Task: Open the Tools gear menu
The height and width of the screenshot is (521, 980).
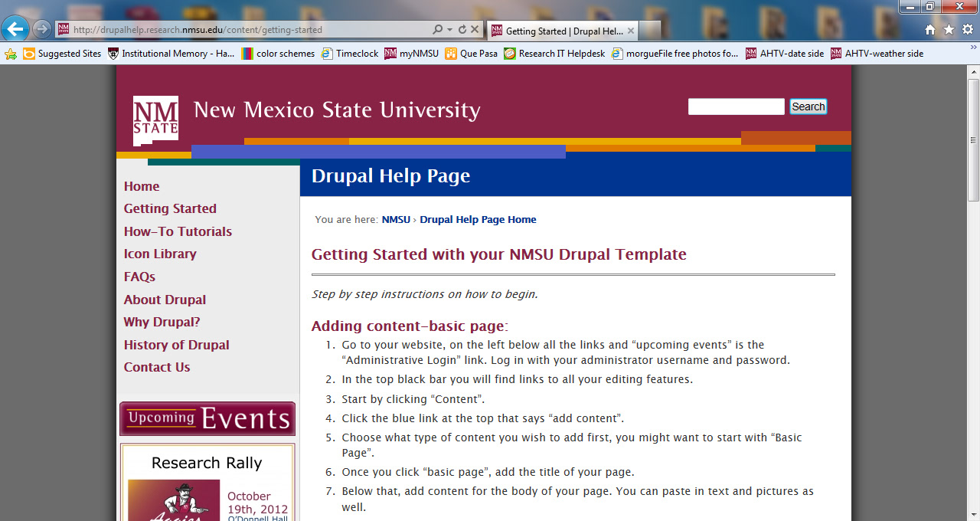Action: coord(968,29)
